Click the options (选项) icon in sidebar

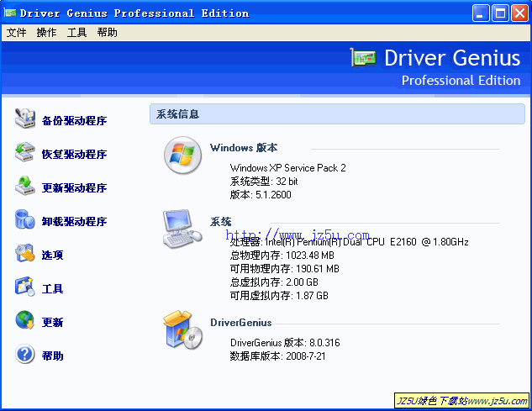(x=25, y=253)
